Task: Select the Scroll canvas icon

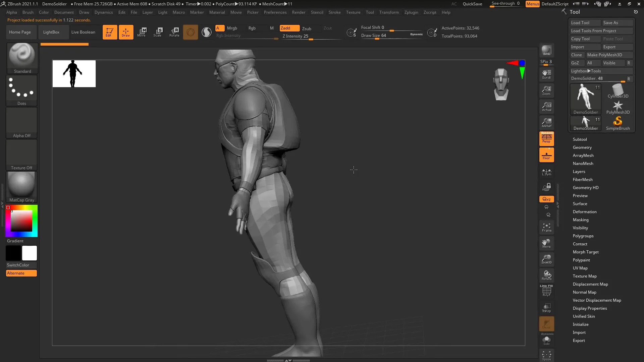Action: click(546, 74)
